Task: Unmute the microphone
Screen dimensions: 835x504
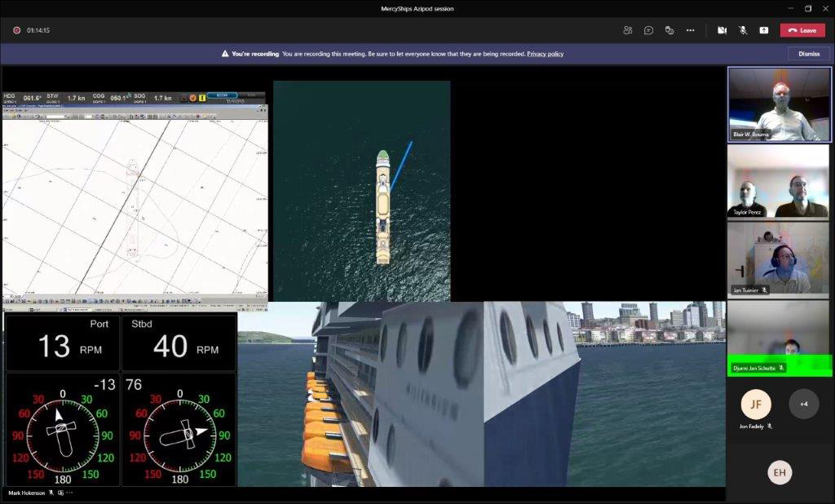Action: [x=743, y=30]
